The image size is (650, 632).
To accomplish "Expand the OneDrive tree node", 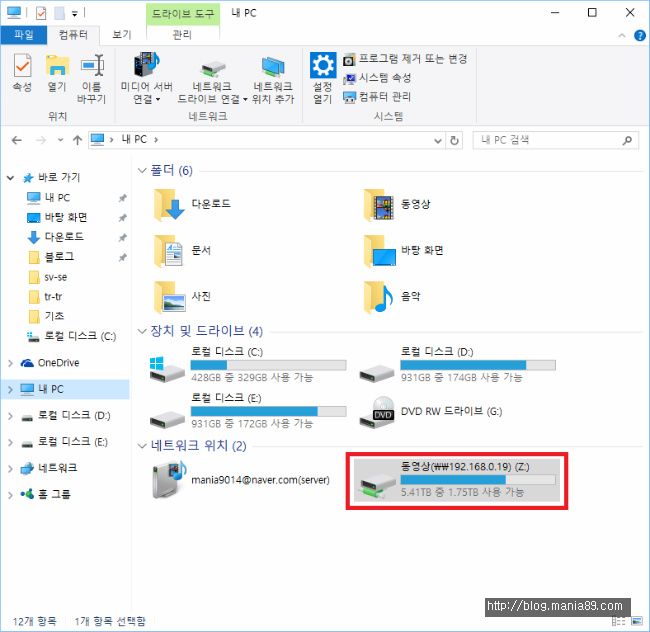I will coord(10,363).
